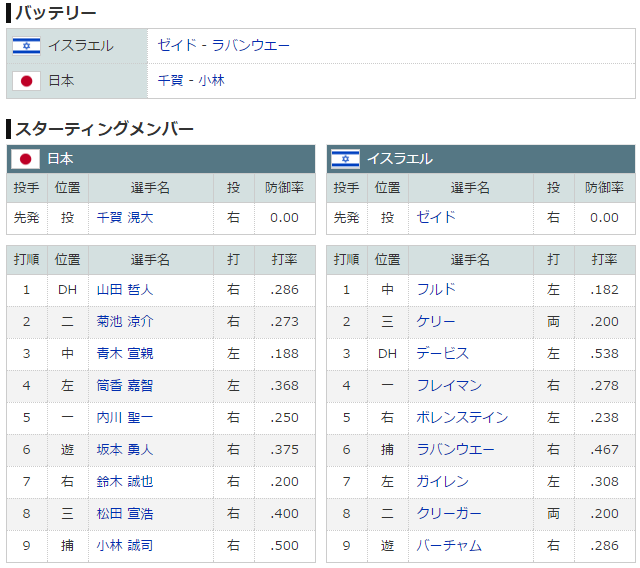Open starting pitcher 千賀 滉大 profile
The height and width of the screenshot is (568, 640).
[x=125, y=217]
